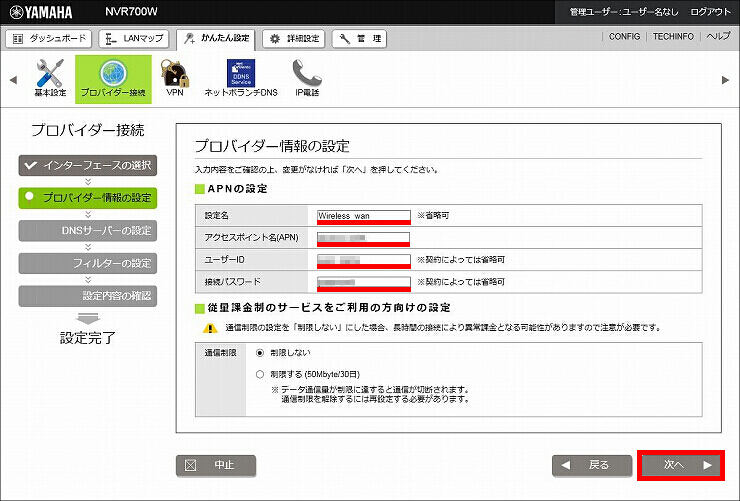Click the アクセスポイント名(APN) input field
Image resolution: width=740 pixels, height=501 pixels.
click(x=363, y=237)
